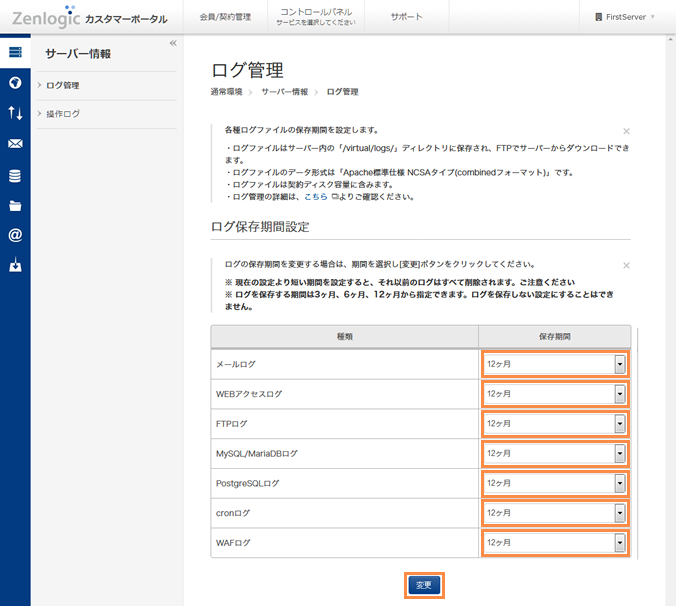This screenshot has height=606, width=676.
Task: Open retention dropdown for WEBアクセスログ
Action: click(x=555, y=394)
